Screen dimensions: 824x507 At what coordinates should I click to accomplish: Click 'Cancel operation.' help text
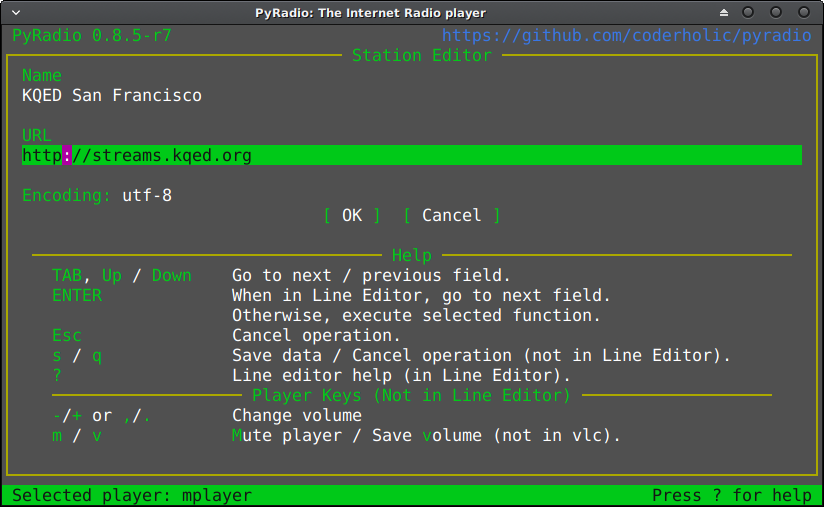tap(316, 335)
